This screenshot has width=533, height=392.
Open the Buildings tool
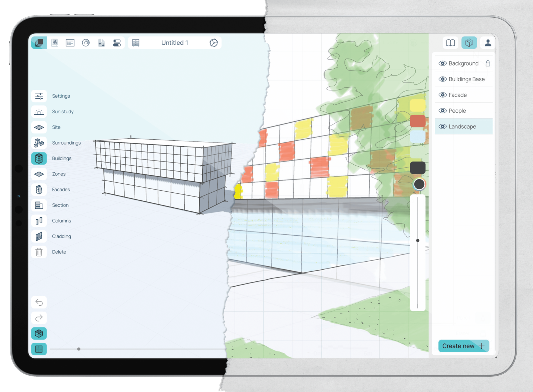(39, 158)
